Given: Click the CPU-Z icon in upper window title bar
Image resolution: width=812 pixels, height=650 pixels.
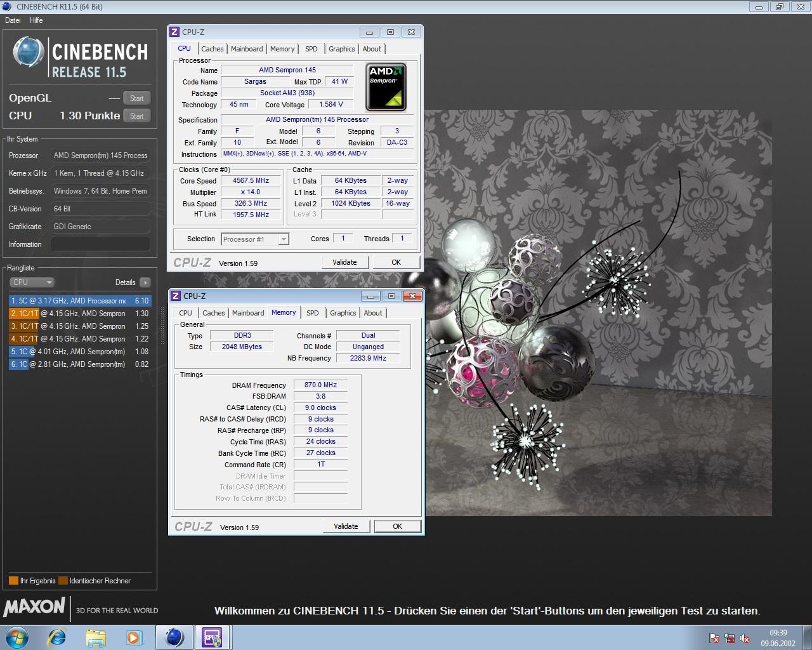Looking at the screenshot, I should [174, 32].
